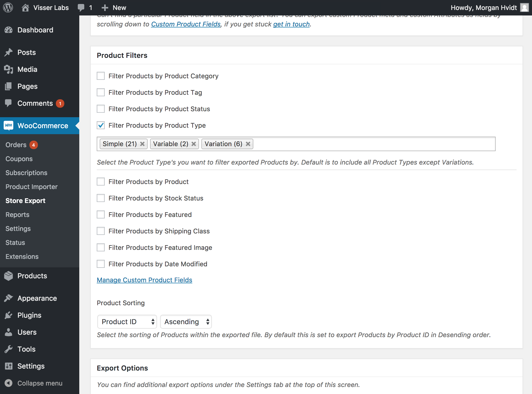
Task: Click the WooCommerce Woo logo icon
Action: (8, 125)
